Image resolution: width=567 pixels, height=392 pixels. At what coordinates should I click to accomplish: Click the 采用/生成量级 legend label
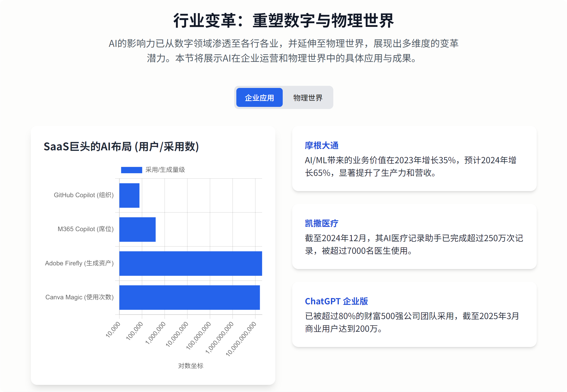(165, 170)
